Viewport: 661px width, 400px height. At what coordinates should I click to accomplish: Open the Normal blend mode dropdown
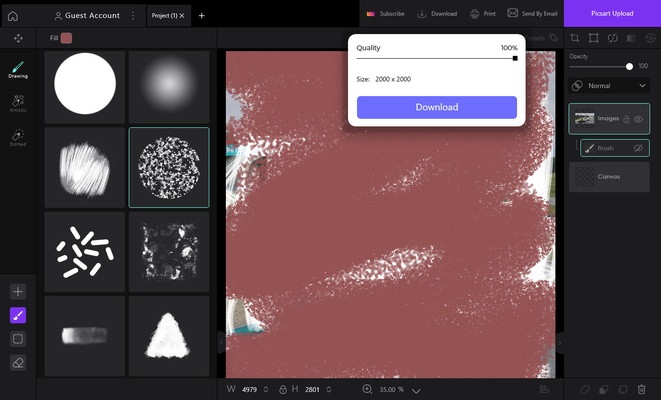(x=608, y=86)
